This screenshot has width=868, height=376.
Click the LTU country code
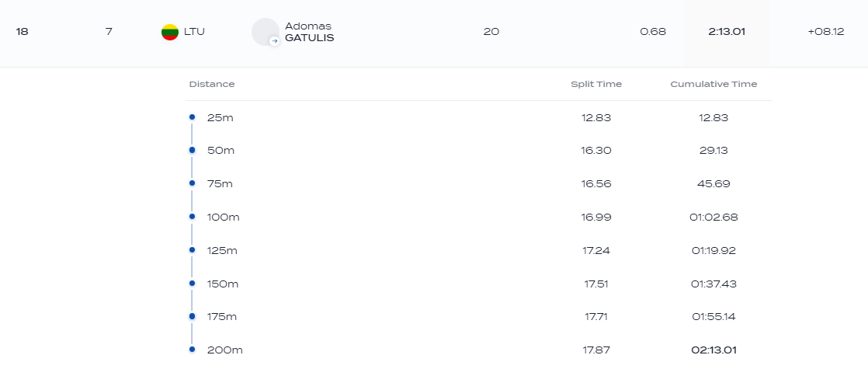(194, 32)
